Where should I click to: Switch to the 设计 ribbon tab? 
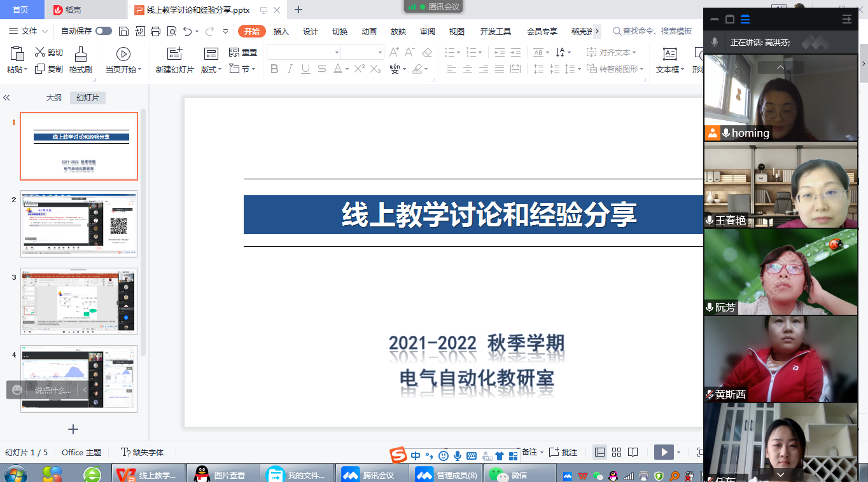tap(311, 31)
